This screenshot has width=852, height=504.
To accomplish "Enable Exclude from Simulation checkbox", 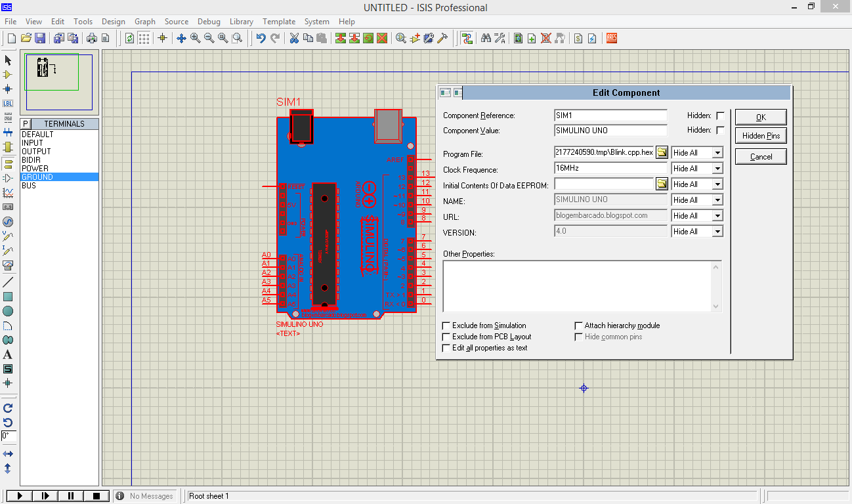I will coord(446,325).
